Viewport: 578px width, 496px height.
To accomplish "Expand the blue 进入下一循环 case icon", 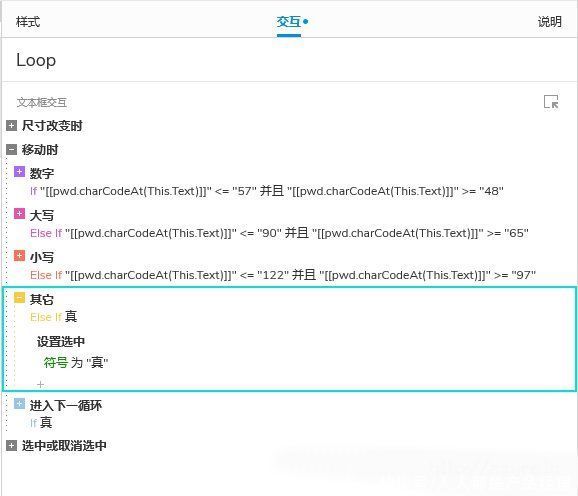I will click(x=20, y=404).
